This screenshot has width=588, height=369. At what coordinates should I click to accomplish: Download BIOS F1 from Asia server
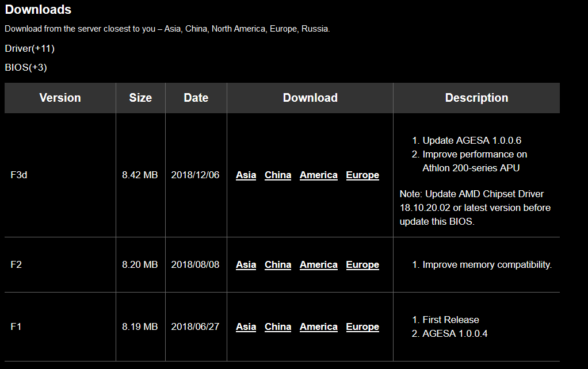pyautogui.click(x=246, y=326)
